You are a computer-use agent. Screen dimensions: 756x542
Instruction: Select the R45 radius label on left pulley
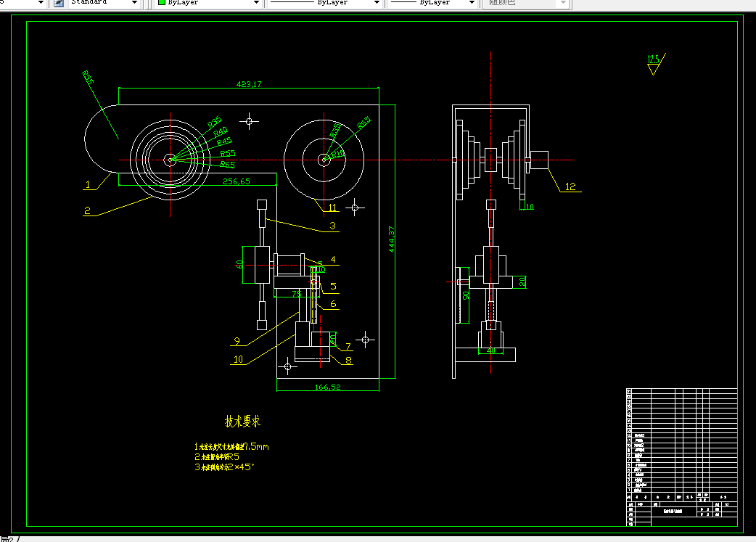click(224, 141)
